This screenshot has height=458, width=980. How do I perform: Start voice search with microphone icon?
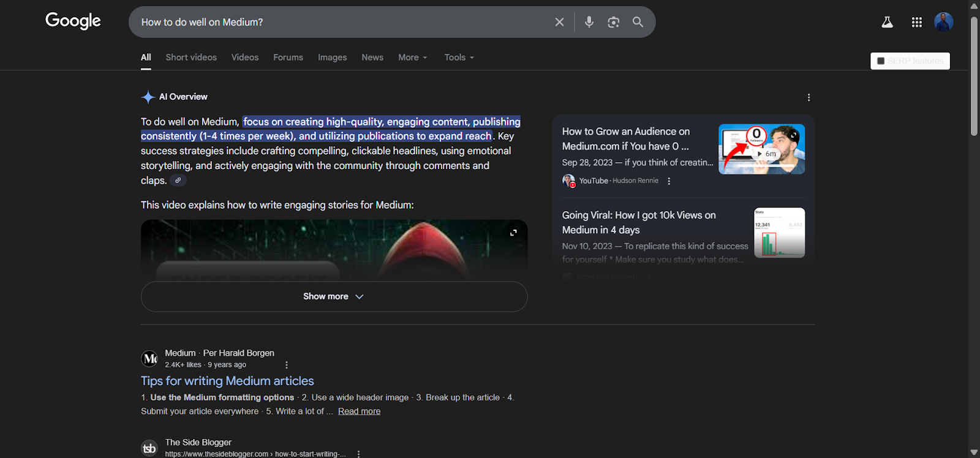[589, 22]
